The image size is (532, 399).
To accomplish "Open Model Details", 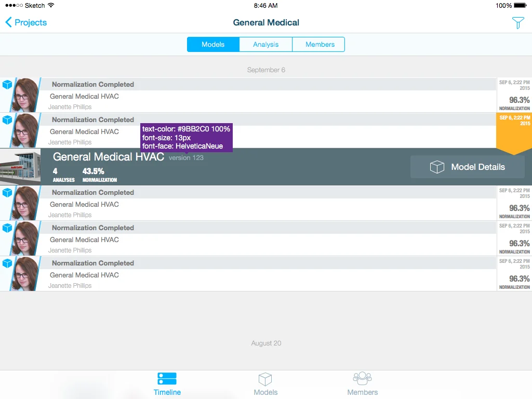I will point(468,167).
